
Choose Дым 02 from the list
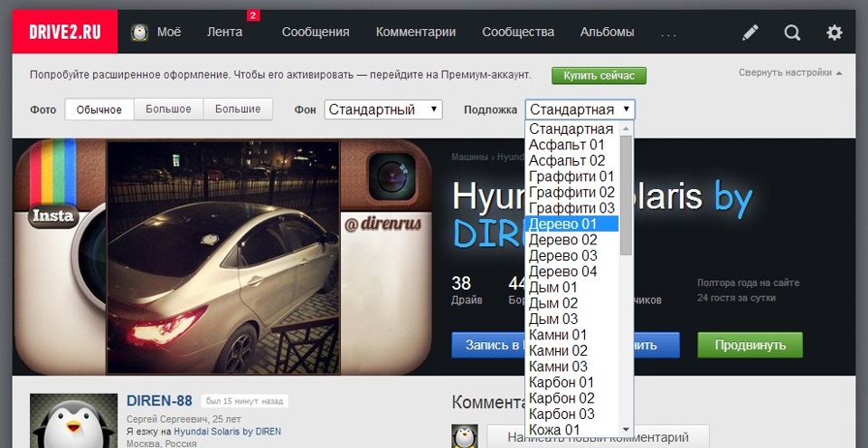coord(571,303)
